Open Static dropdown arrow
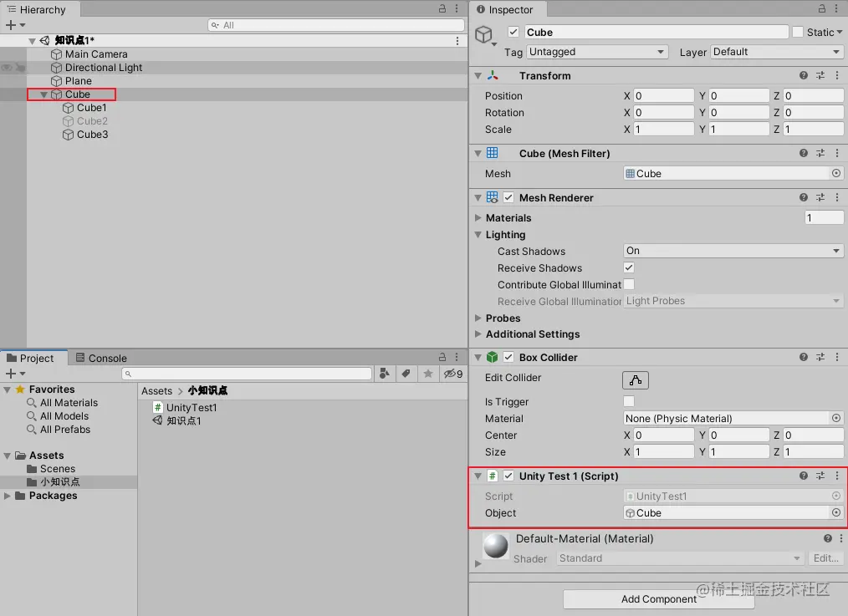The image size is (848, 616). pos(840,33)
